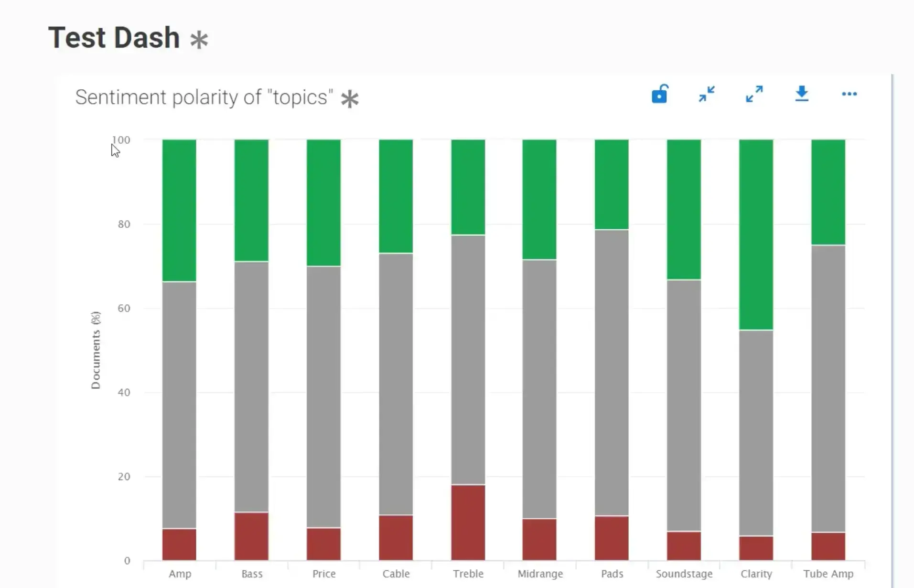This screenshot has height=588, width=914.
Task: Toggle the widget lock icon
Action: pyautogui.click(x=659, y=94)
